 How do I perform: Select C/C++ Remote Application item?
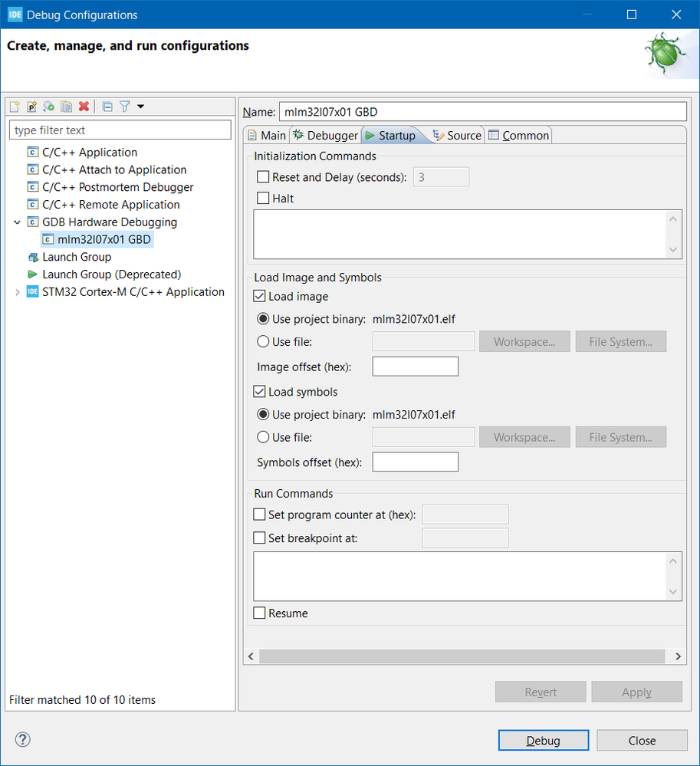pyautogui.click(x=111, y=205)
